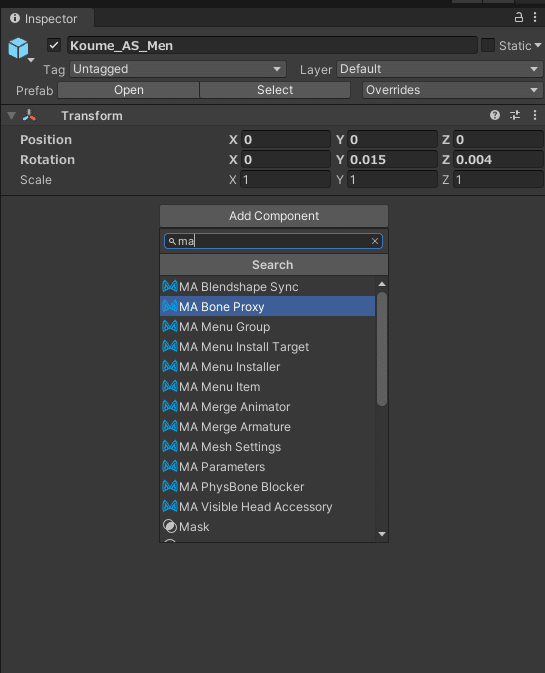Open the Layer dropdown showing Default

tap(439, 69)
